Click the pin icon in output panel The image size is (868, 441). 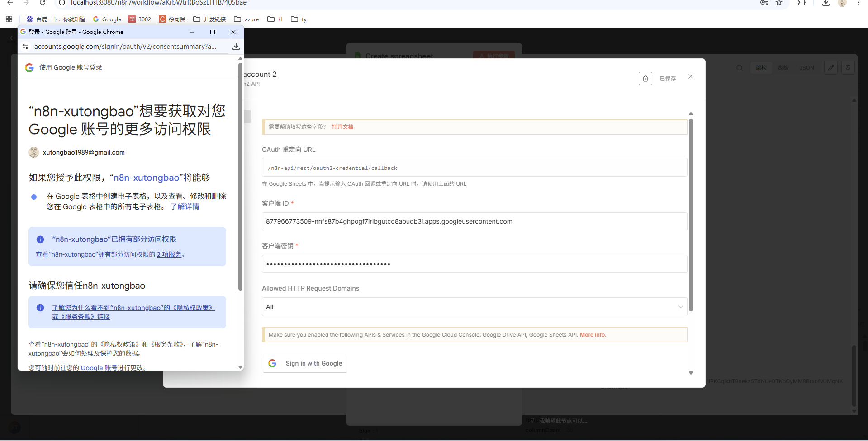848,68
